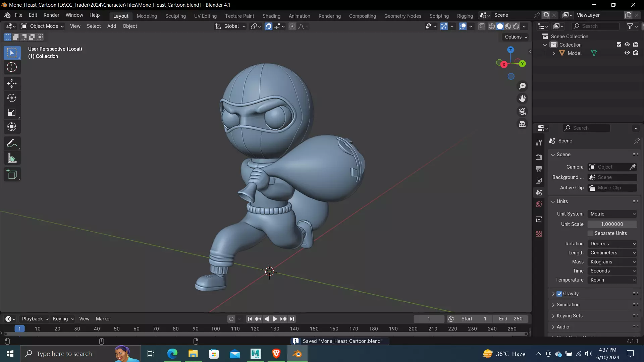
Task: Open the Render menu
Action: (x=51, y=15)
